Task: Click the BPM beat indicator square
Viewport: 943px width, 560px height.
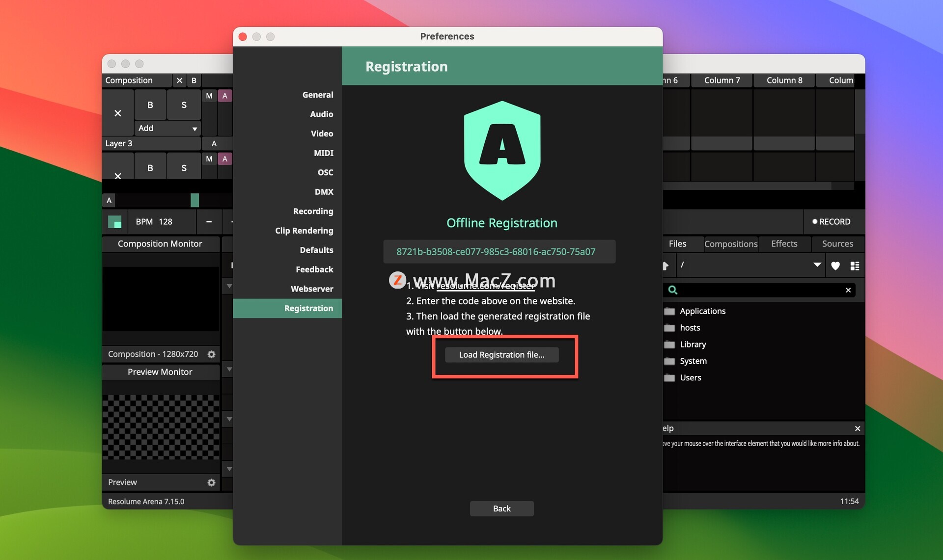Action: pyautogui.click(x=115, y=222)
